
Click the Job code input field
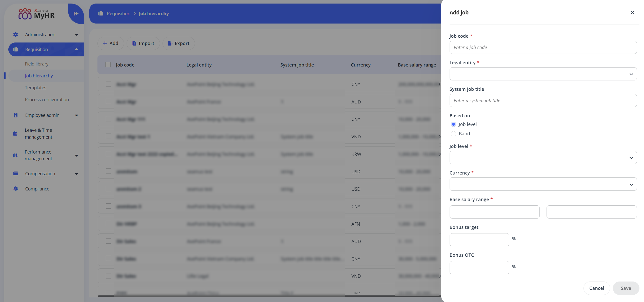pyautogui.click(x=543, y=47)
